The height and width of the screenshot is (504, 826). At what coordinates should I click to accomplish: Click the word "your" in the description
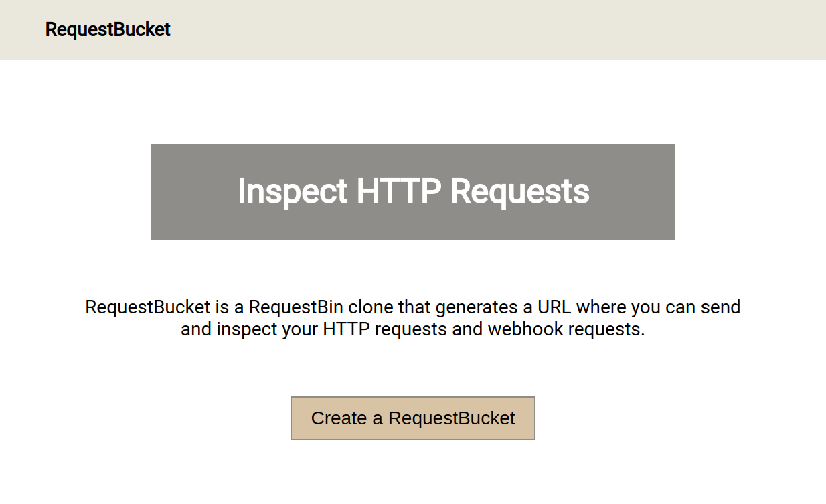click(300, 329)
